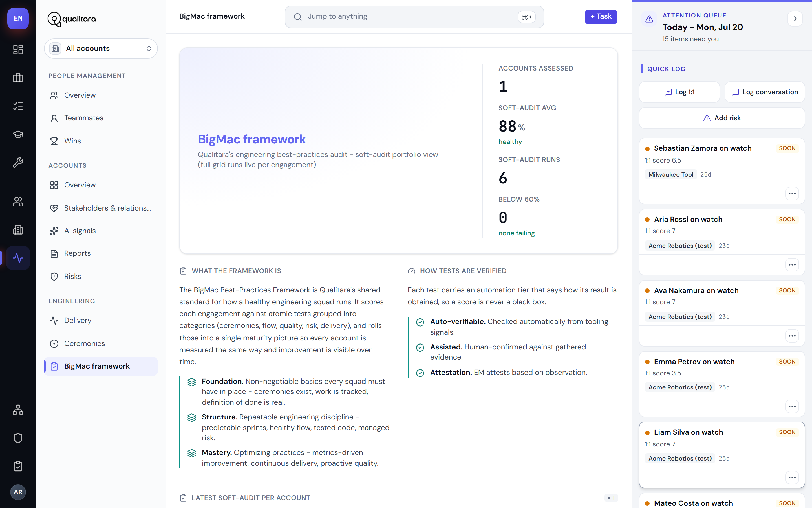Click Log 1:1 button

click(x=679, y=92)
